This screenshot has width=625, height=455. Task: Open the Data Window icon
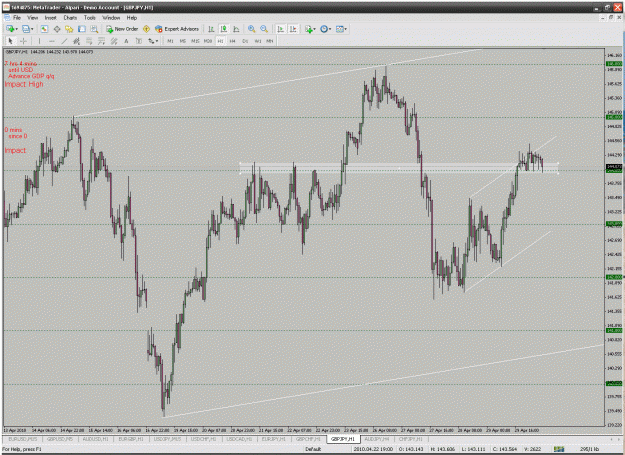tap(57, 29)
